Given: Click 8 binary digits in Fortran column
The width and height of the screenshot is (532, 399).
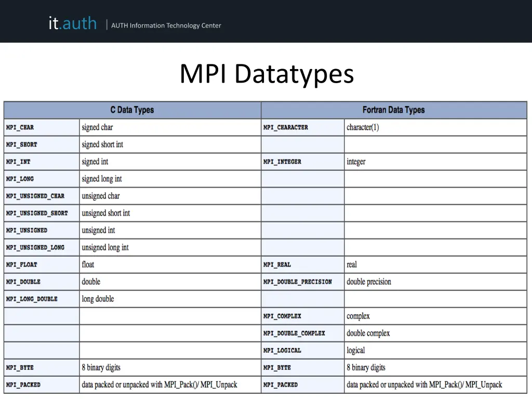Looking at the screenshot, I should point(436,368).
